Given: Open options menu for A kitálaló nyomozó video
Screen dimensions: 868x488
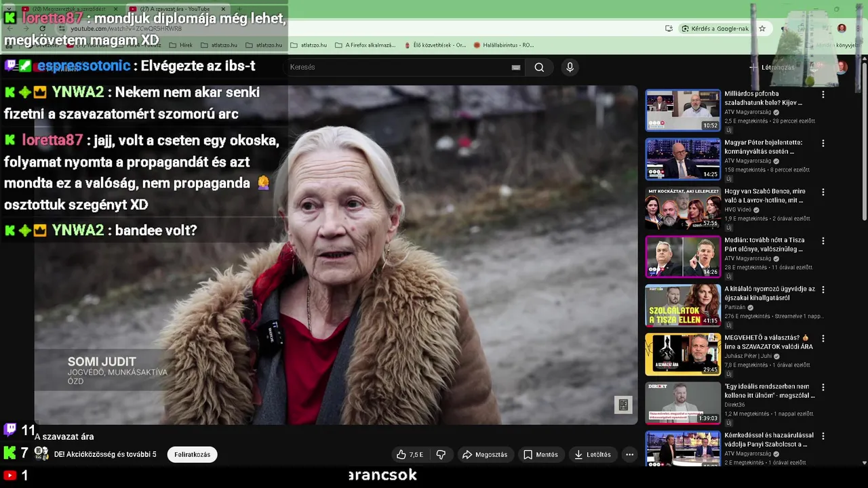Looking at the screenshot, I should [823, 290].
